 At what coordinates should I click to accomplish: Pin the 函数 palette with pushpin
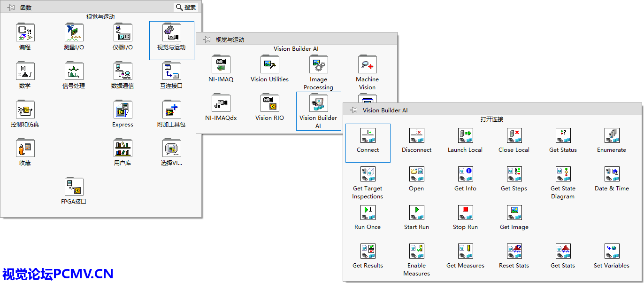(x=11, y=8)
